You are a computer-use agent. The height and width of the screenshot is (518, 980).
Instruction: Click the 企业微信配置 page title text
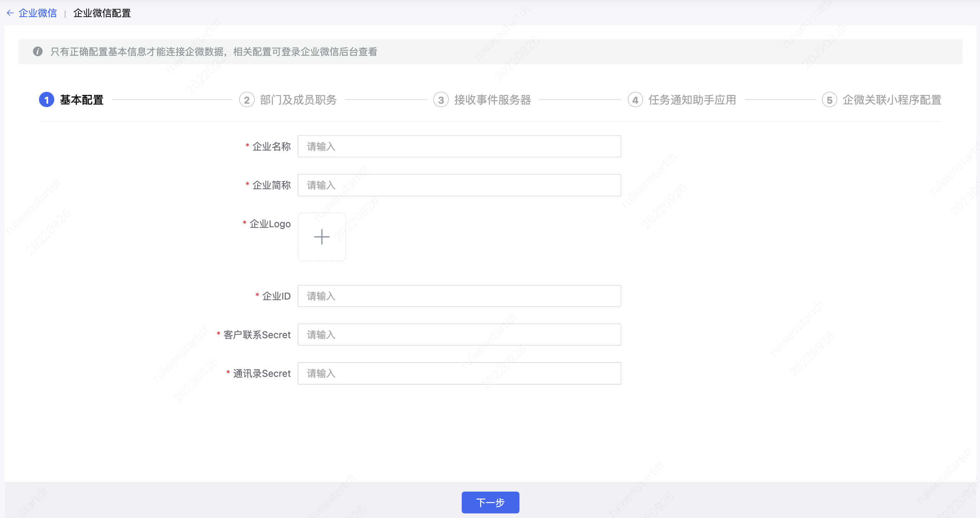102,13
